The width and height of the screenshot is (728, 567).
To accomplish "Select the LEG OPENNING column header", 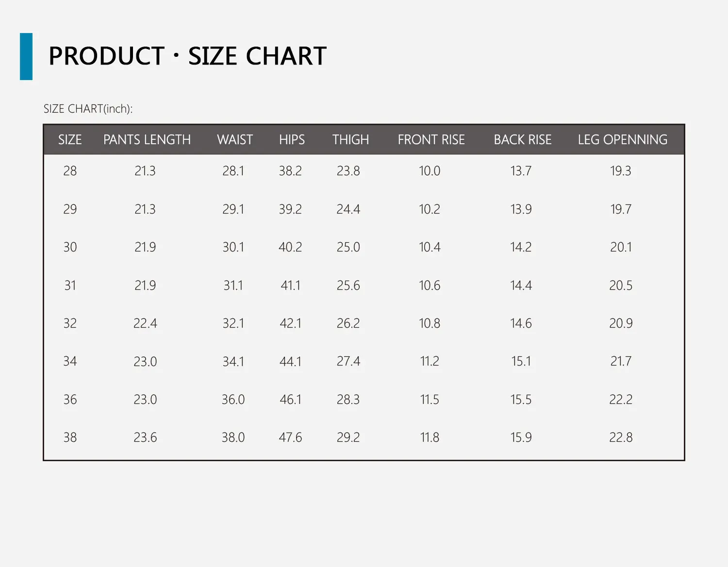I will pyautogui.click(x=622, y=140).
